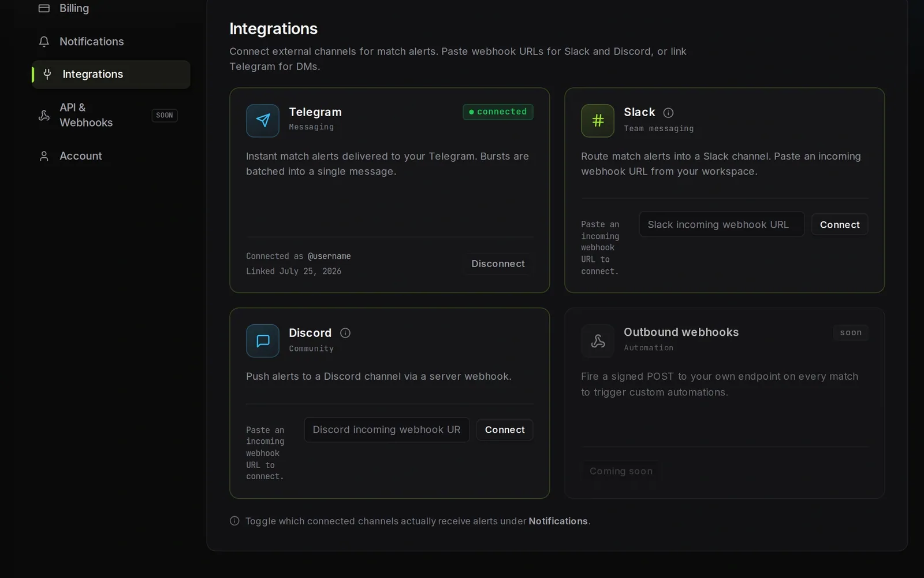Show the Slack info tooltip icon
This screenshot has width=924, height=578.
(668, 113)
